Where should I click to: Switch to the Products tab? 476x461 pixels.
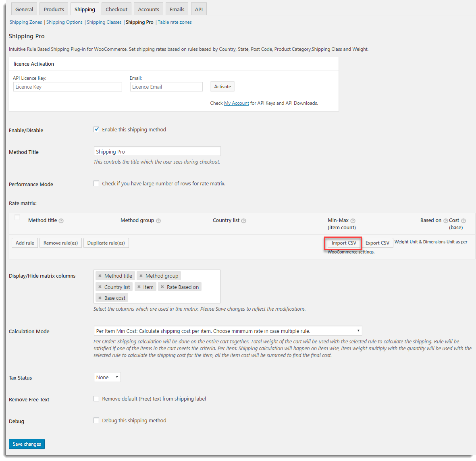point(54,9)
